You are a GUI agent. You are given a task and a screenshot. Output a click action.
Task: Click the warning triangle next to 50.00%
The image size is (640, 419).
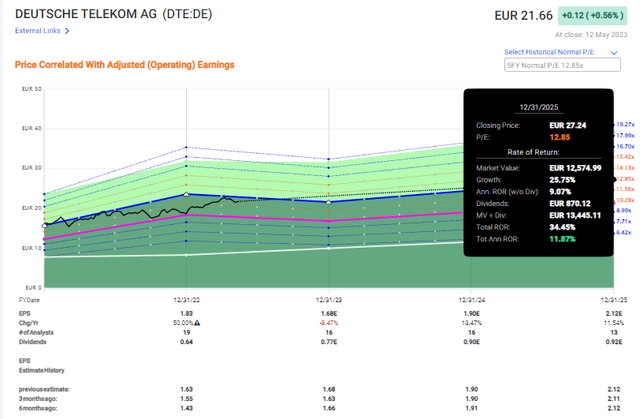click(197, 323)
